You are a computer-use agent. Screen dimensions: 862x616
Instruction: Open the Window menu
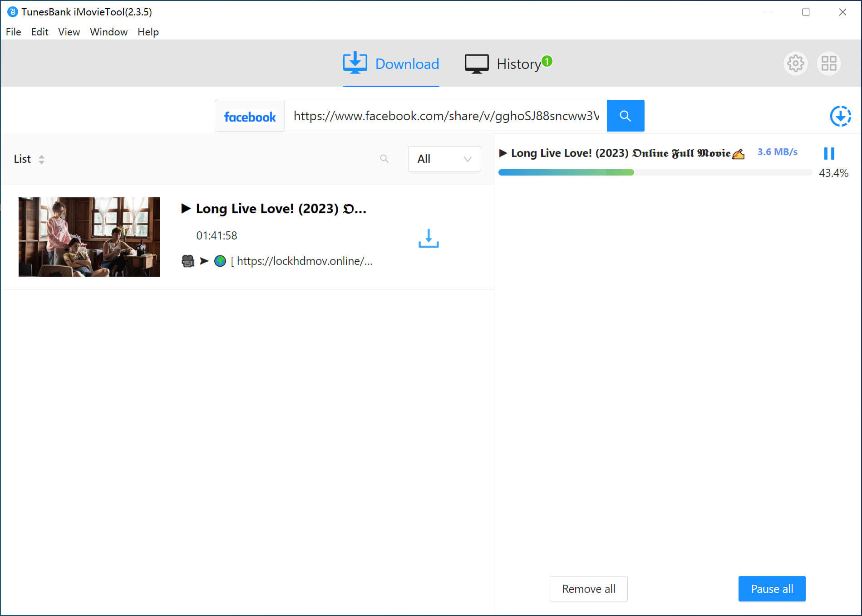point(108,32)
